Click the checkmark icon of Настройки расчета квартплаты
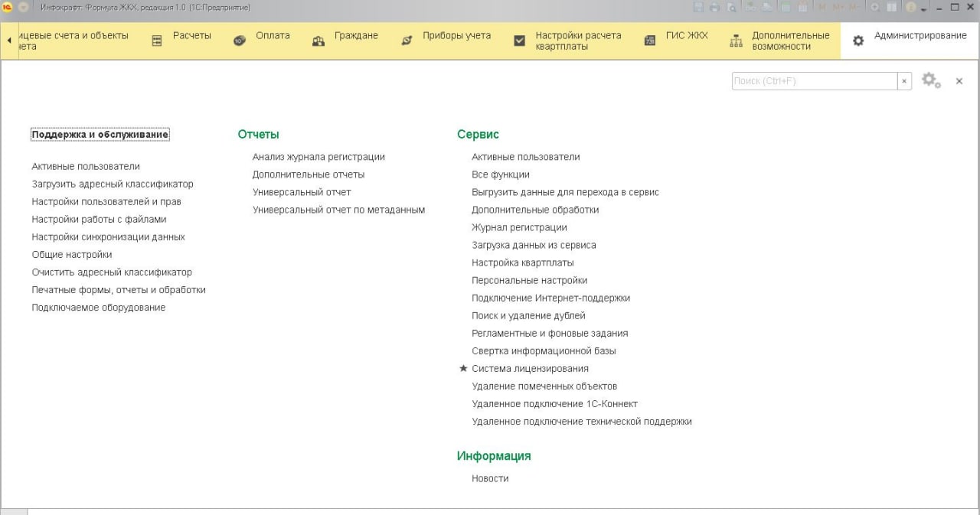Screen dimensions: 980x515 point(519,41)
